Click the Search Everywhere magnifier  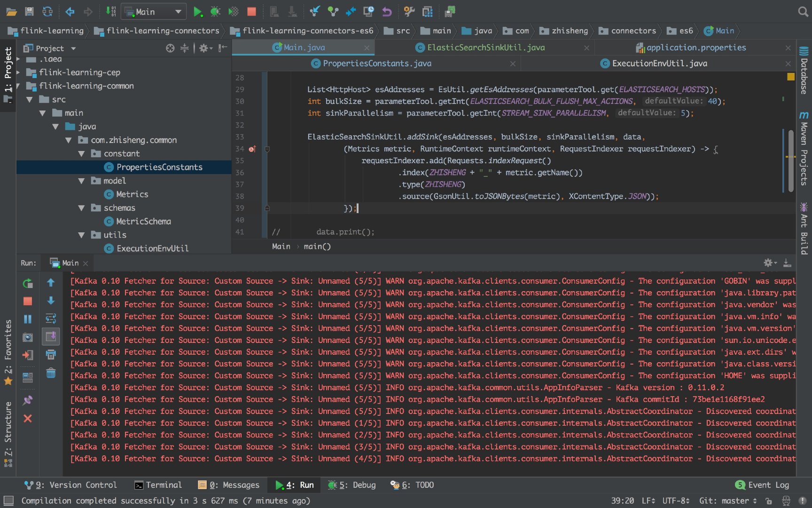(x=803, y=12)
